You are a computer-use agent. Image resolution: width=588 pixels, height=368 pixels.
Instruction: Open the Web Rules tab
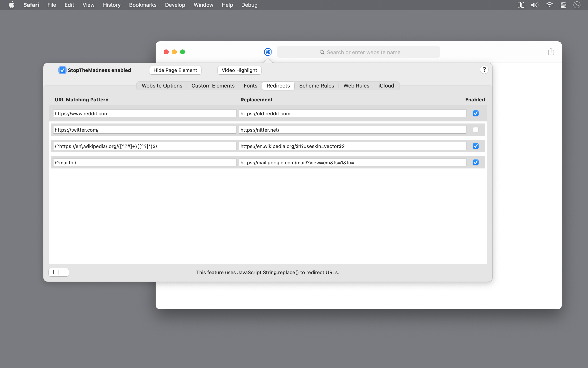356,86
